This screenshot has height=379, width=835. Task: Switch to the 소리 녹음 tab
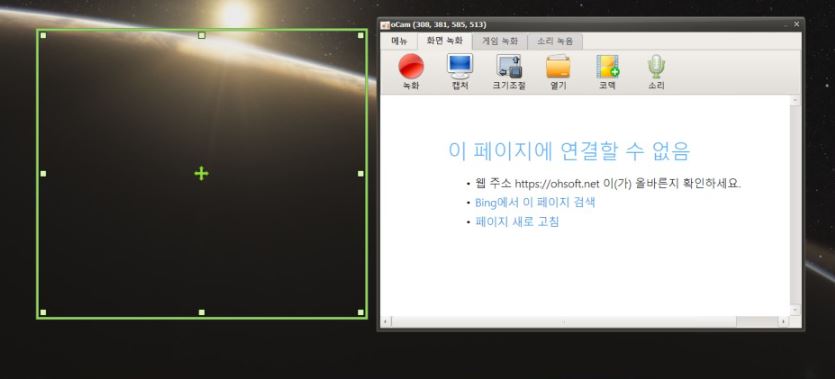click(555, 41)
